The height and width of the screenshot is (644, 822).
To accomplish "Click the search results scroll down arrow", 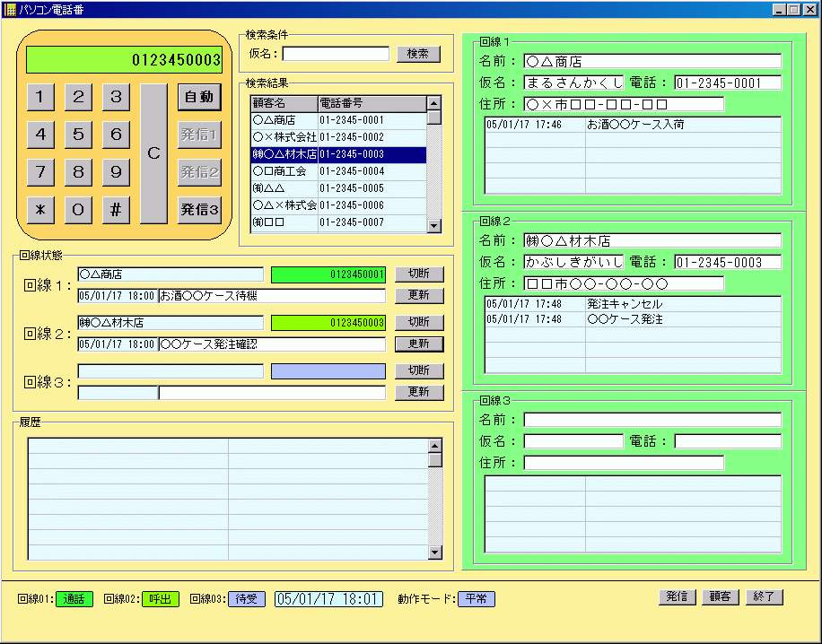I will 434,226.
